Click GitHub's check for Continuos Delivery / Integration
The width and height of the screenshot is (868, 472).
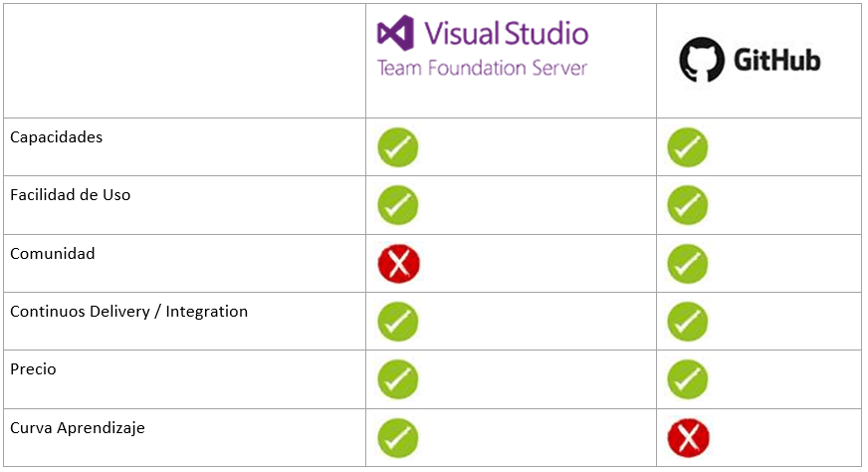(x=688, y=322)
